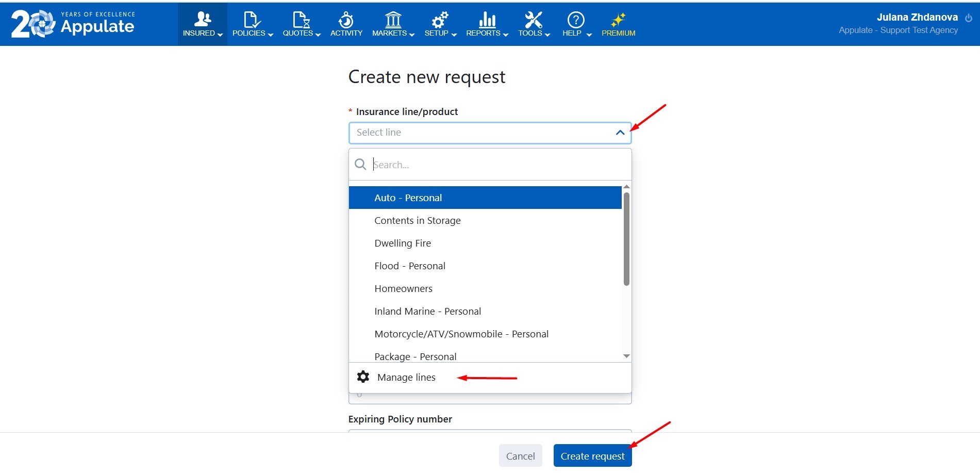This screenshot has width=980, height=473.
Task: Pick Flood - Personal option
Action: click(x=409, y=266)
